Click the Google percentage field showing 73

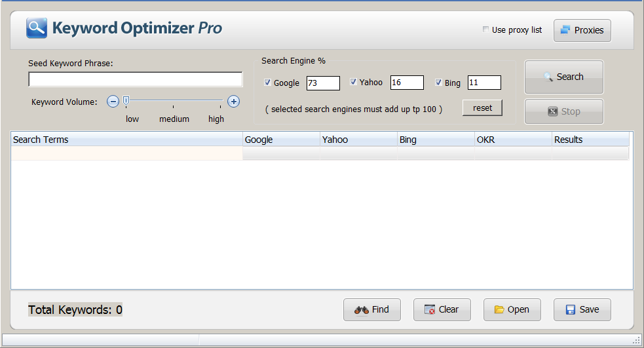click(323, 83)
